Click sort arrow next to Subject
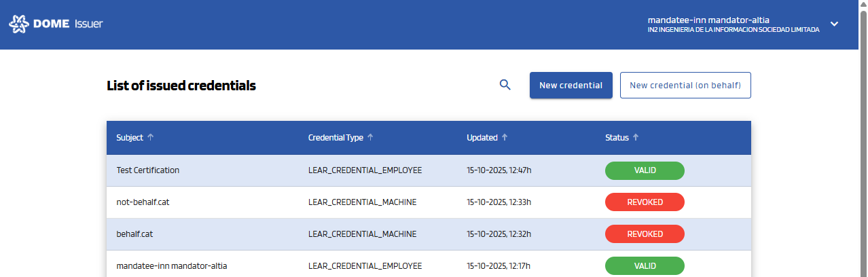 click(151, 137)
